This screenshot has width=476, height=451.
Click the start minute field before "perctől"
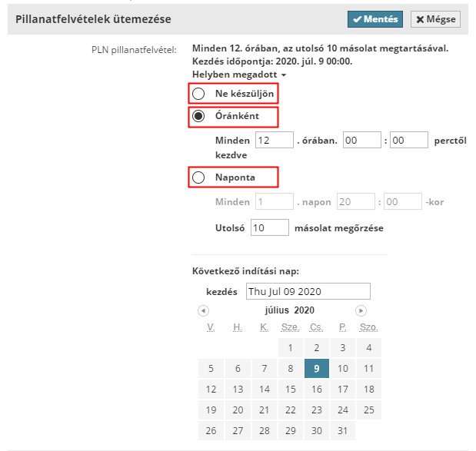click(x=408, y=141)
